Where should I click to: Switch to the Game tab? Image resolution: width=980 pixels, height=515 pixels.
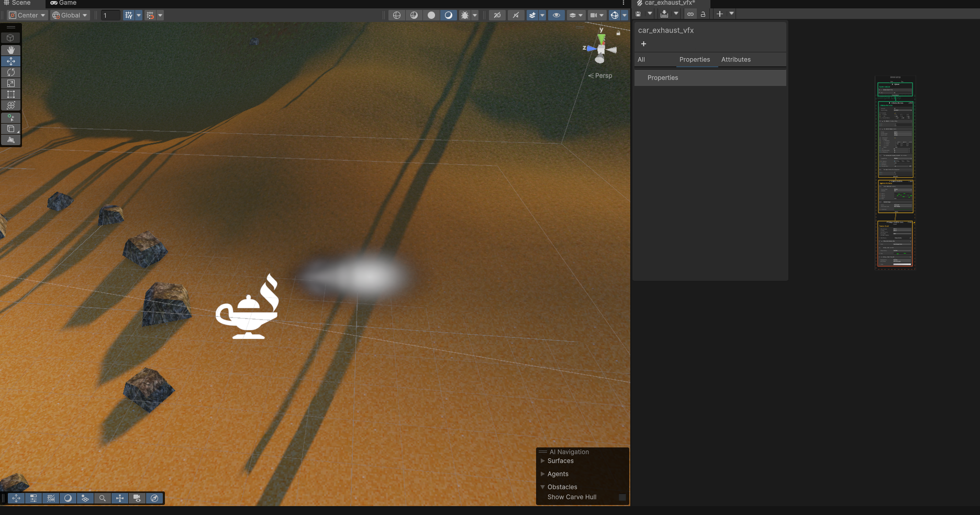coord(63,3)
